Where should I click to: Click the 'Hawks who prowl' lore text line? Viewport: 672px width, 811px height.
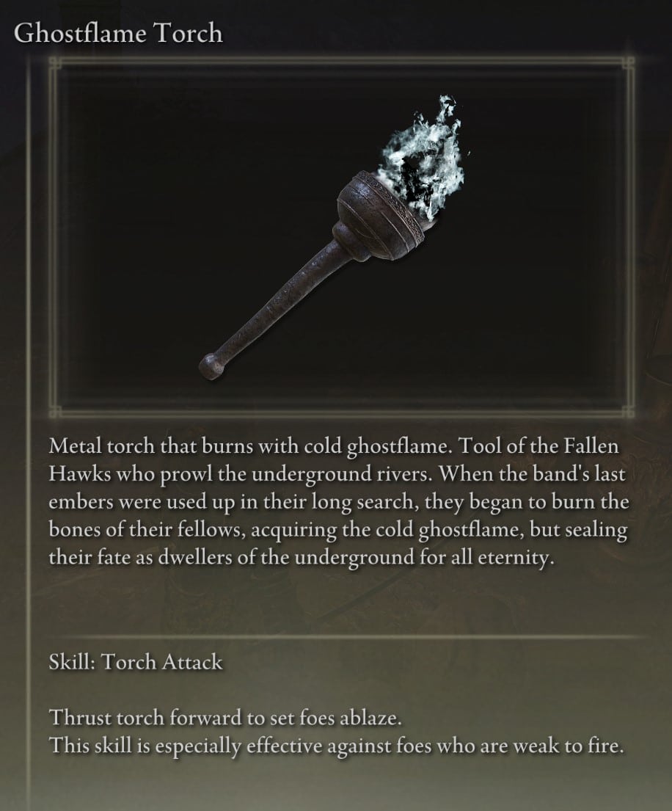click(337, 474)
